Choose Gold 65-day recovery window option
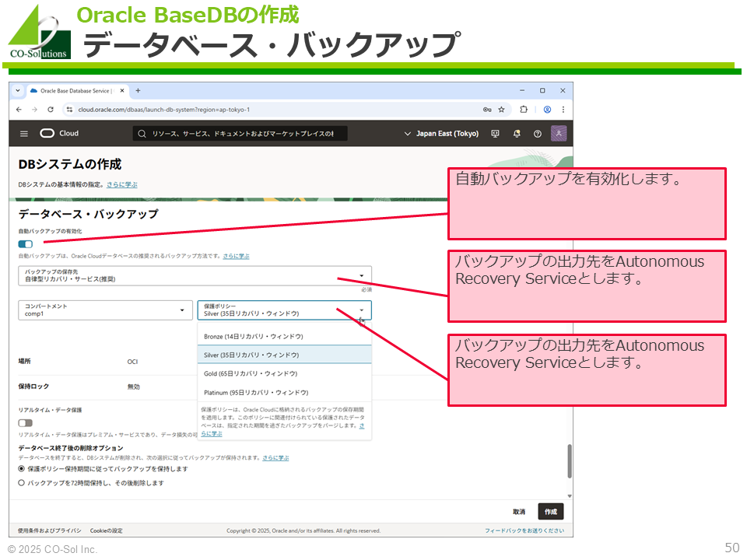Viewport: 747px width, 560px height. pyautogui.click(x=285, y=374)
